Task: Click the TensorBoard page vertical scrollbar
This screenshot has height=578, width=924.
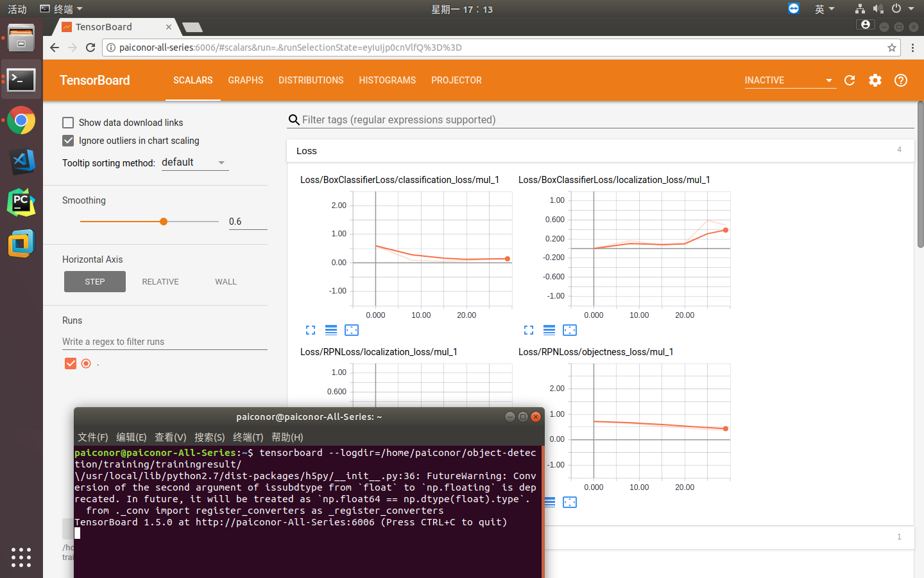Action: 920,175
